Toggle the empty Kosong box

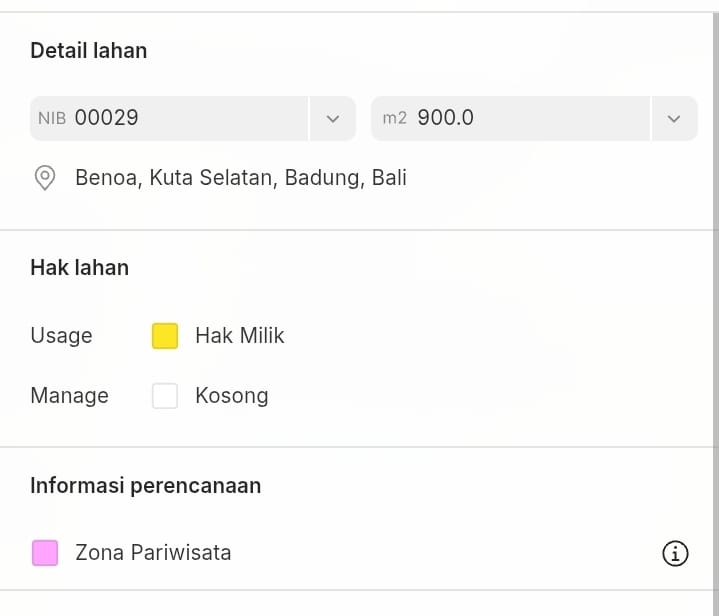(x=165, y=396)
